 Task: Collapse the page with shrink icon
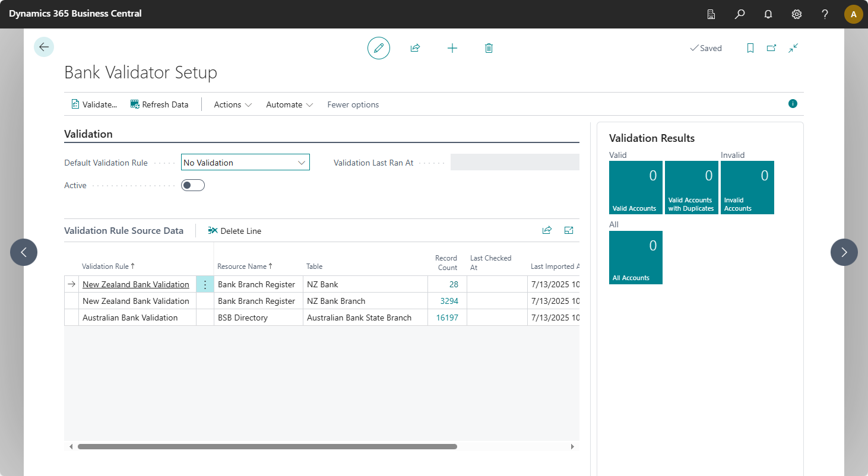[x=793, y=48]
